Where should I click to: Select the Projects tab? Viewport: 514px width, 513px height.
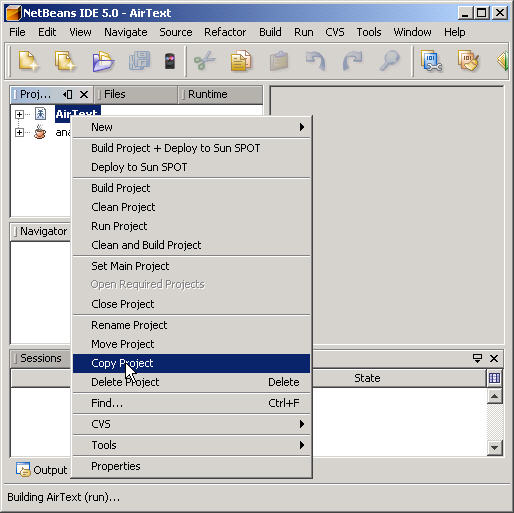point(36,94)
